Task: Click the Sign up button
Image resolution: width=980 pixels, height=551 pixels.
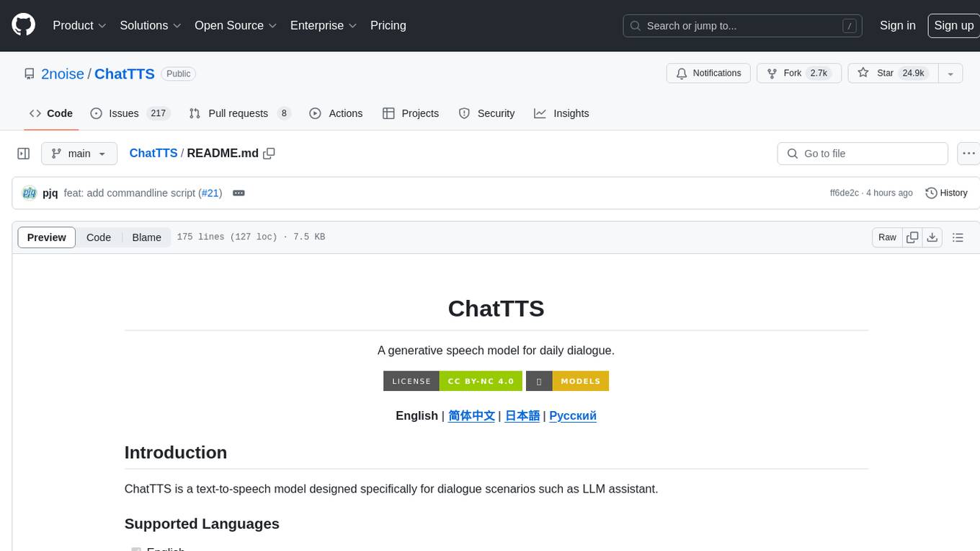Action: coord(953,25)
